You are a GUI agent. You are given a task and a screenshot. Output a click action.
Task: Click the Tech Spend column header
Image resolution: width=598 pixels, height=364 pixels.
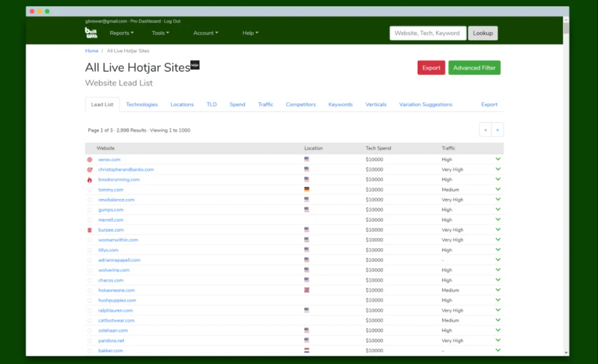[378, 148]
